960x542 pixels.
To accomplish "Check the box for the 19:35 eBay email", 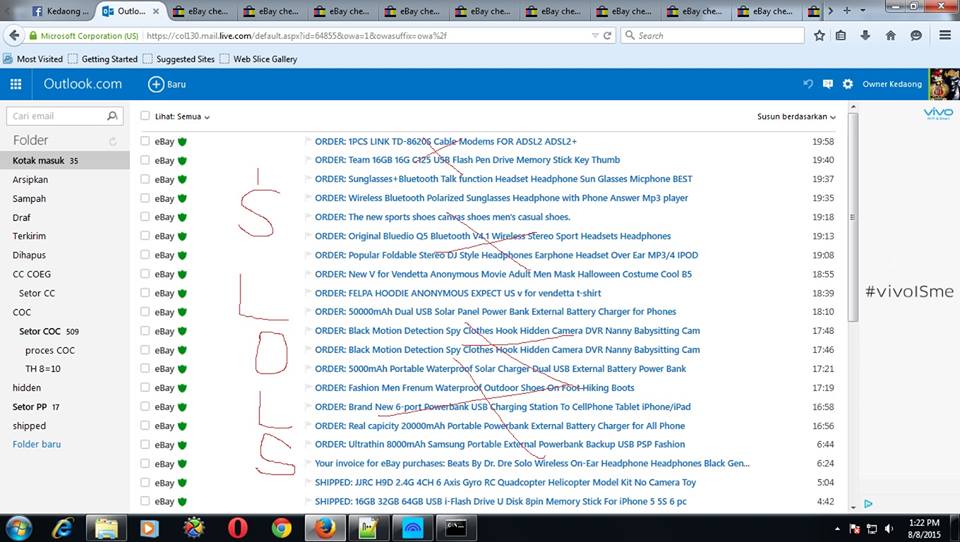I will pyautogui.click(x=145, y=198).
